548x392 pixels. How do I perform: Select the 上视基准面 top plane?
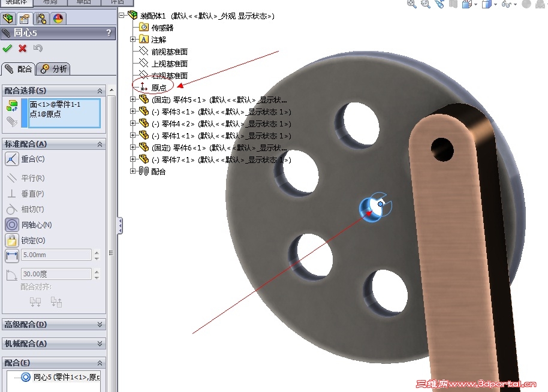163,64
